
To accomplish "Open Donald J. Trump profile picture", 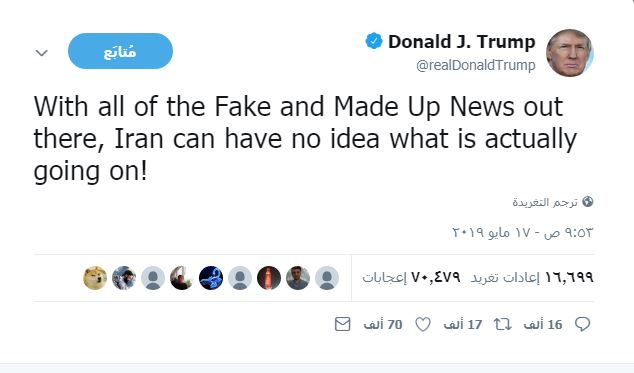I will [570, 53].
